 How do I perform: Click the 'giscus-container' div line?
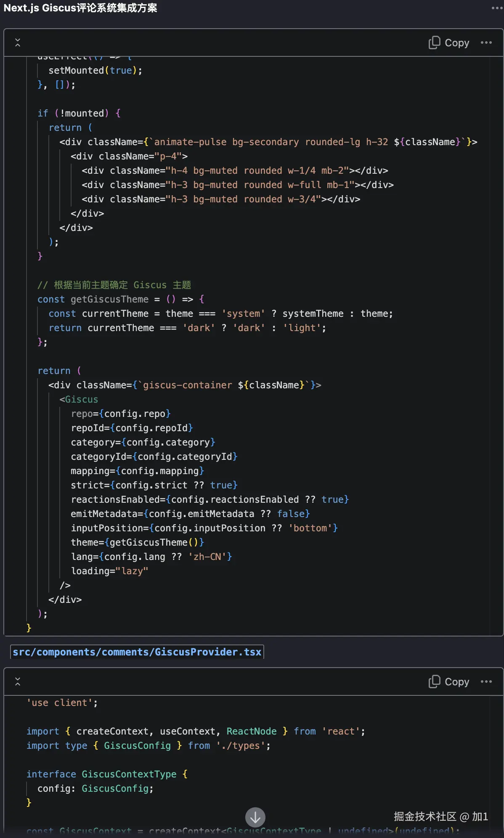tap(185, 385)
